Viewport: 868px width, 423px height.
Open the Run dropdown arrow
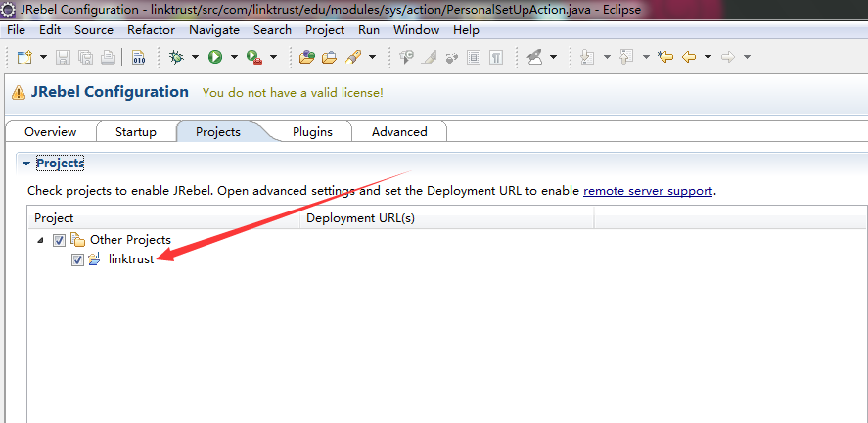tap(234, 57)
